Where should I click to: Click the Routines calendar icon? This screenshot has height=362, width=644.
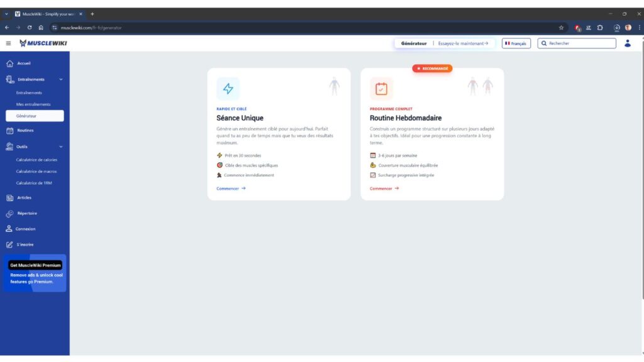[x=10, y=131]
